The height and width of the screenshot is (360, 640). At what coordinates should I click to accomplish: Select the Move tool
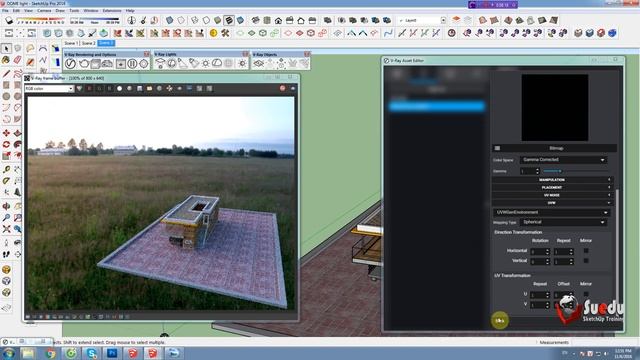click(6, 133)
